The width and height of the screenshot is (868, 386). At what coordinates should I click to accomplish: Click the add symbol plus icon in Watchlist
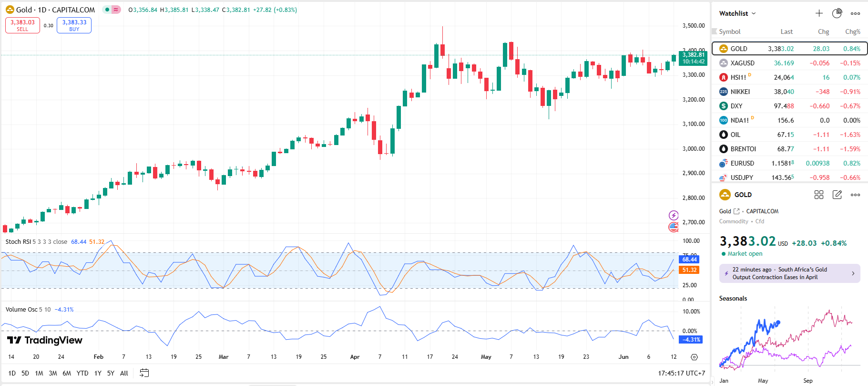pos(819,13)
